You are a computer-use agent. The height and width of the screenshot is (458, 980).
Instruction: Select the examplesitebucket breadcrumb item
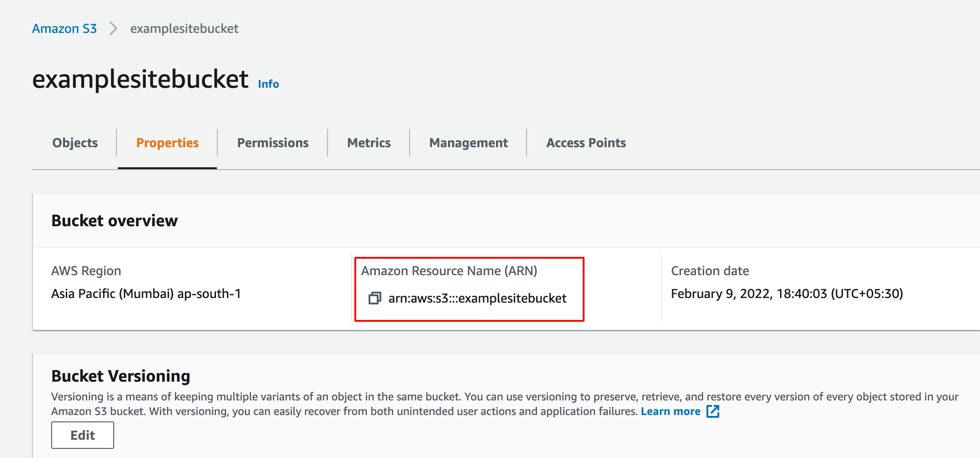click(184, 29)
